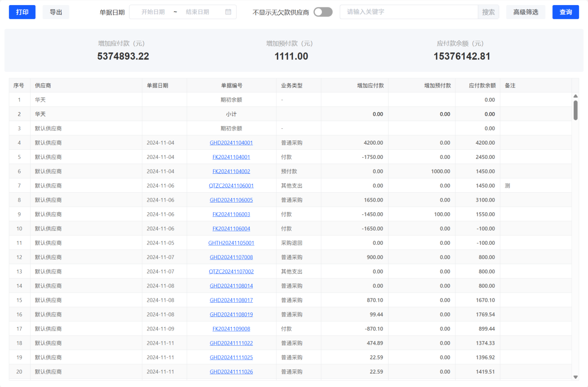The image size is (588, 387).
Task: Open document link GHD20241104001
Action: coord(231,143)
